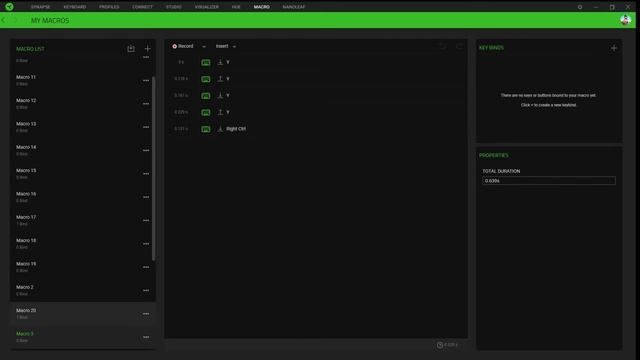Switch to the KEYBOARD tab
Screen dimensions: 640x360
coord(75,7)
